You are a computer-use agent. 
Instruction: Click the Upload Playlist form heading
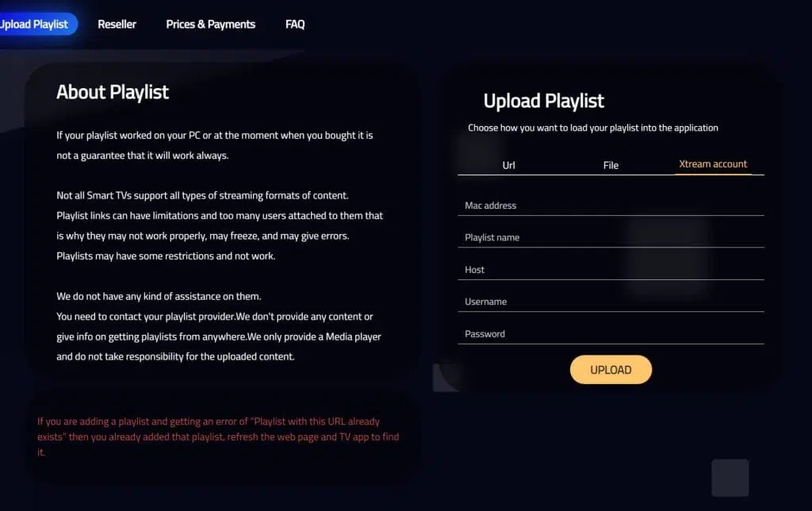tap(543, 101)
